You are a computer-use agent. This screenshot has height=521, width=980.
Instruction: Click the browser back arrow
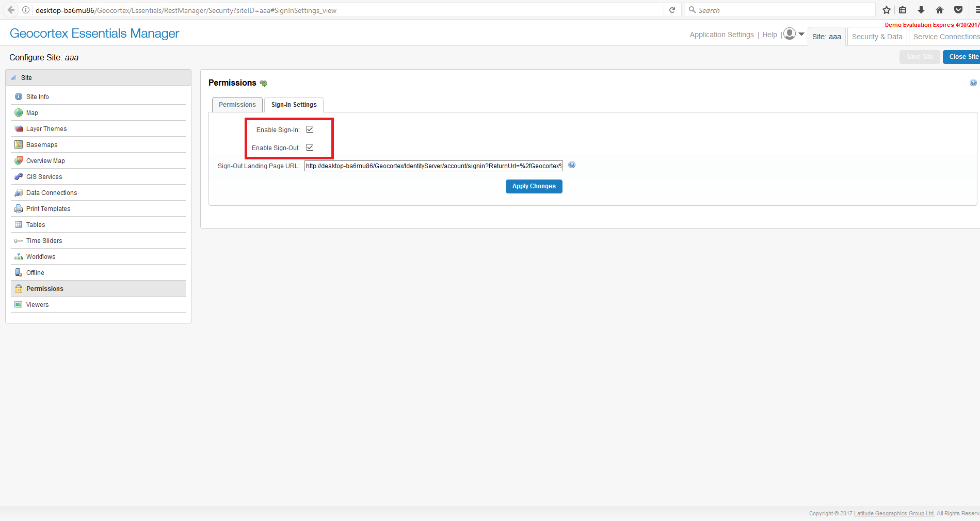pyautogui.click(x=11, y=10)
